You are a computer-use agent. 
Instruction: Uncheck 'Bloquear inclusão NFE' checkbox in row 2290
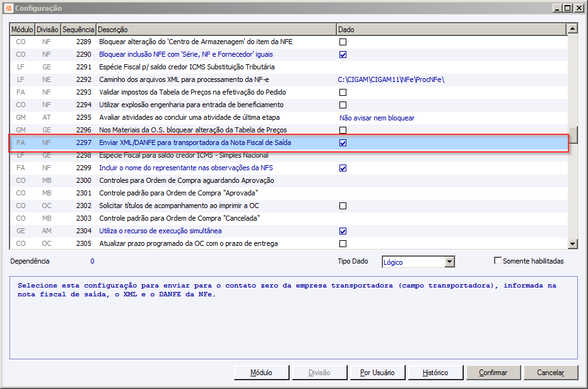[x=343, y=55]
